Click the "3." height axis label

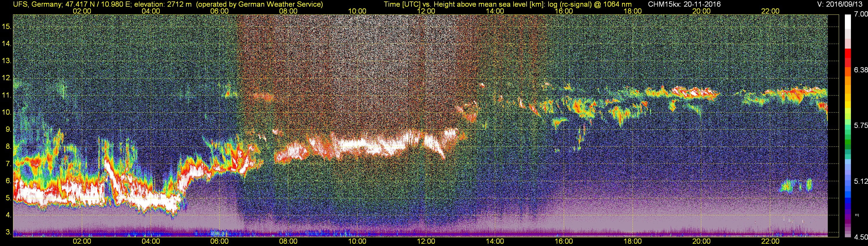(8, 232)
